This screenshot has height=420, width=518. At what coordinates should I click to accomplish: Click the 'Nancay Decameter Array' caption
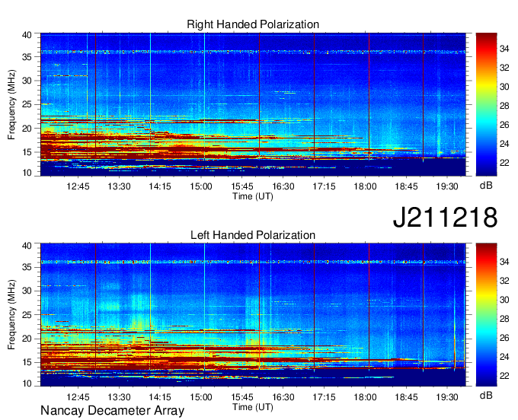pyautogui.click(x=112, y=410)
